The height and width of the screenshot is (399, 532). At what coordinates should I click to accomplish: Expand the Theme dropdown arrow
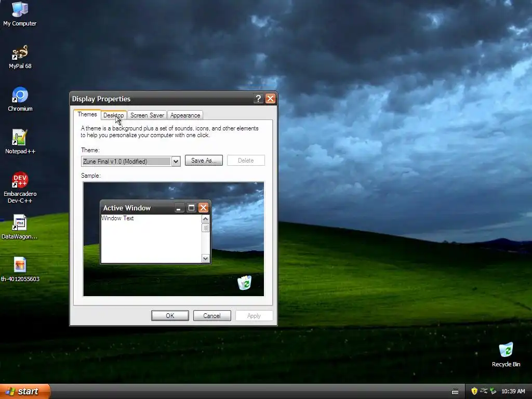pos(176,162)
